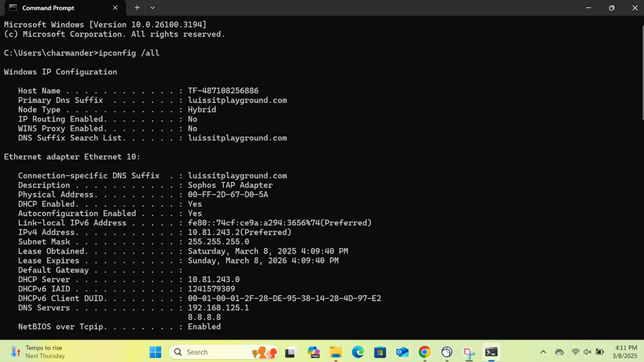Launch Microsoft Edge from taskbar
The image size is (644, 362).
tap(358, 352)
